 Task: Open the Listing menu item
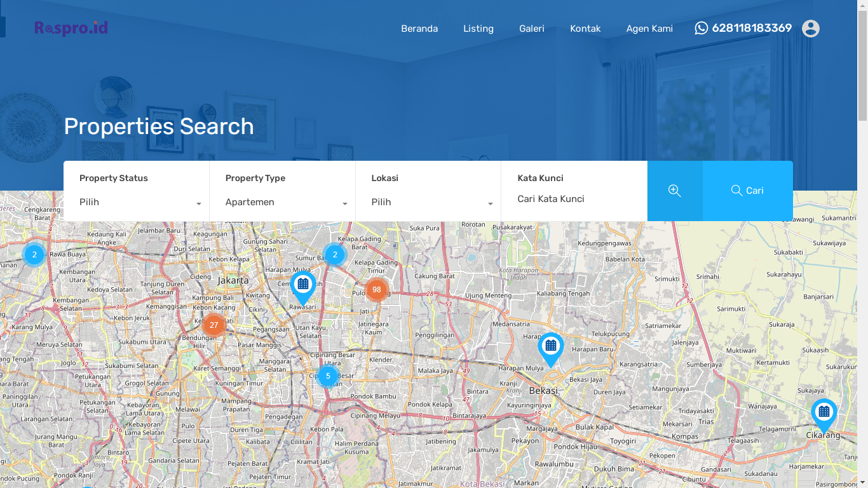[x=478, y=29]
